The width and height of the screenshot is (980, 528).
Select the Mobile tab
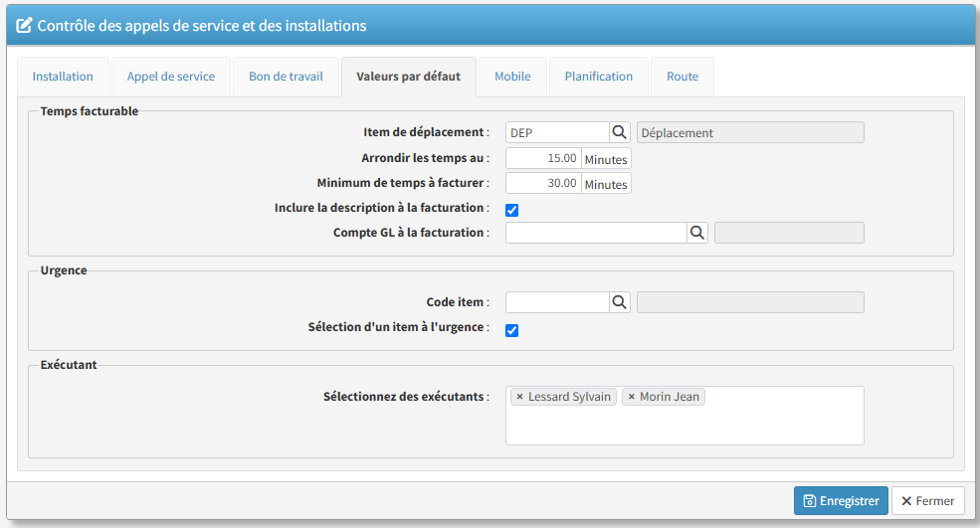point(512,77)
